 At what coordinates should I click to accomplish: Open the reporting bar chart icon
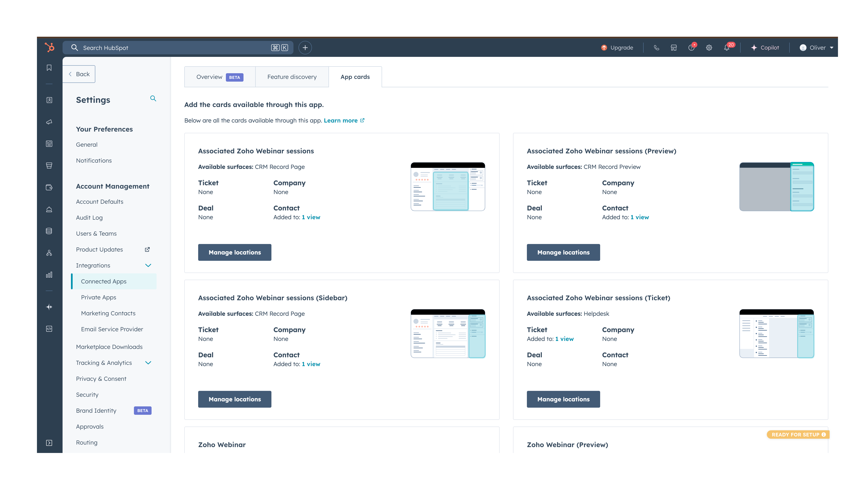[x=49, y=274]
